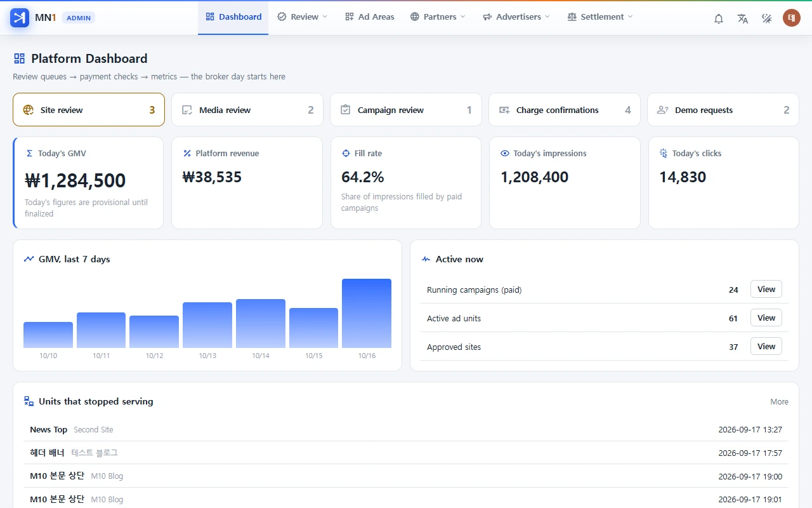Click the Media review card icon

[x=187, y=110]
